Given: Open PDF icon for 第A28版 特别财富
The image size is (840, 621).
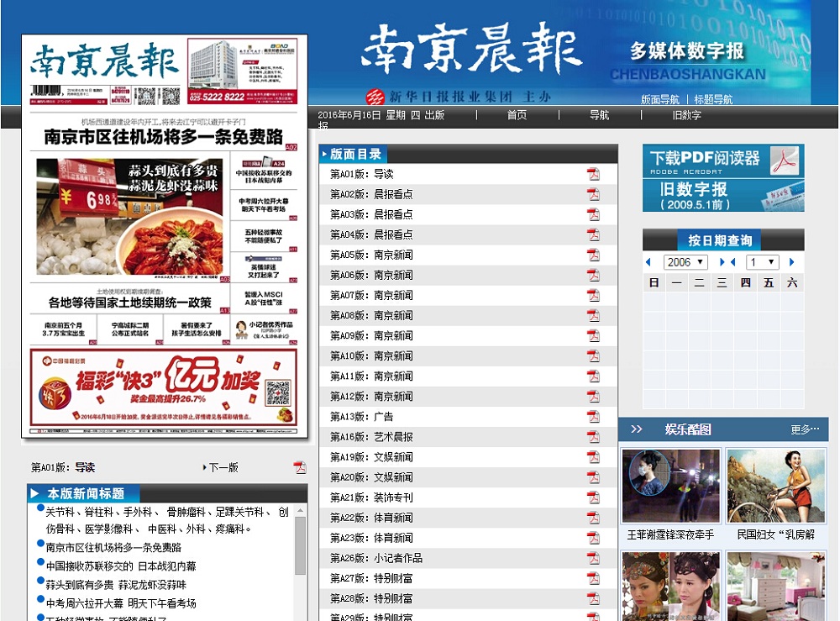Looking at the screenshot, I should [593, 598].
